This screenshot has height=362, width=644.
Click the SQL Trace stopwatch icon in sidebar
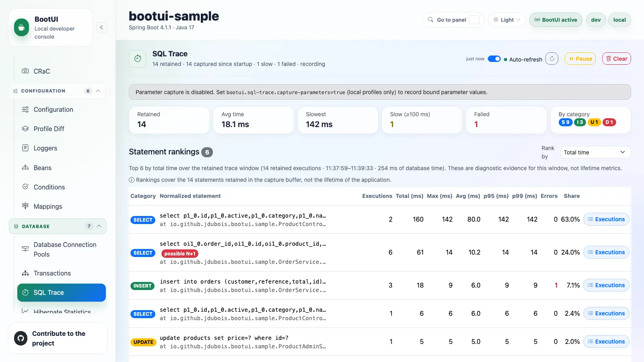point(25,292)
